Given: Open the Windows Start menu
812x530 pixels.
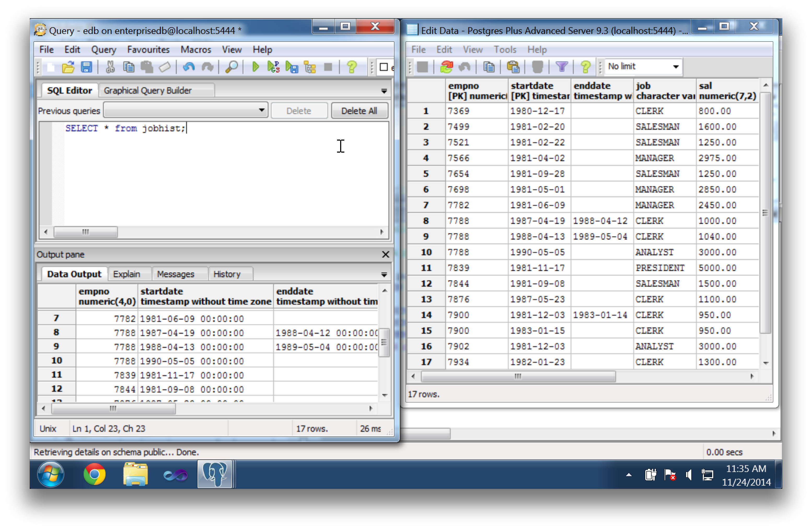Looking at the screenshot, I should pyautogui.click(x=50, y=474).
